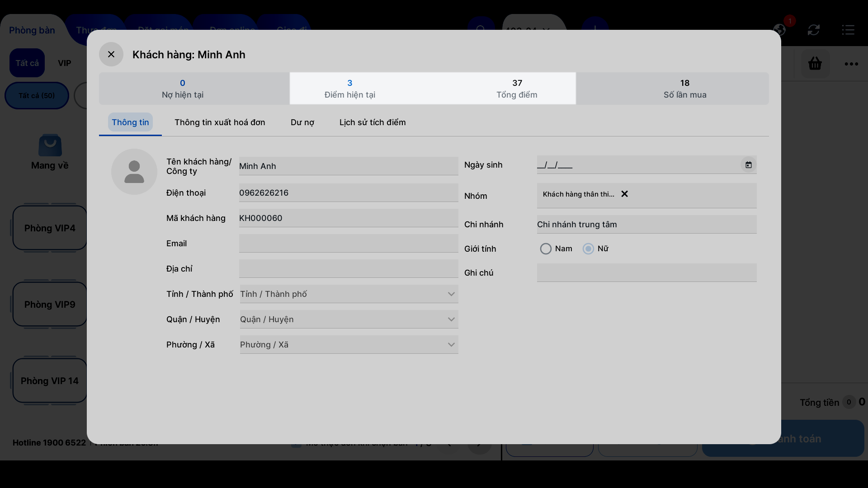
Task: Go to the Phòng bàn tab
Action: point(32,30)
